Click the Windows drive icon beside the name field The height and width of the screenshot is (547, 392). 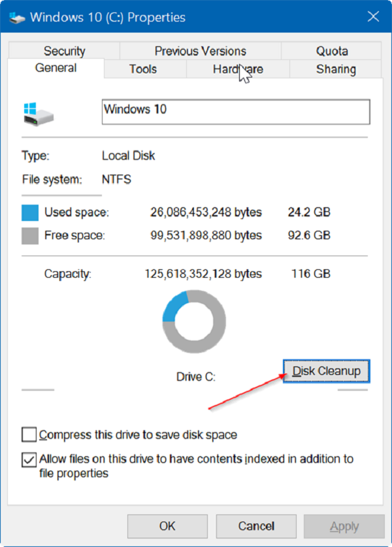point(37,112)
